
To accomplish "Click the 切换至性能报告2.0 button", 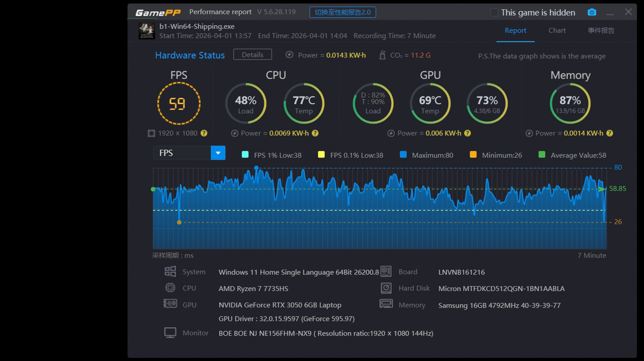I will [342, 12].
